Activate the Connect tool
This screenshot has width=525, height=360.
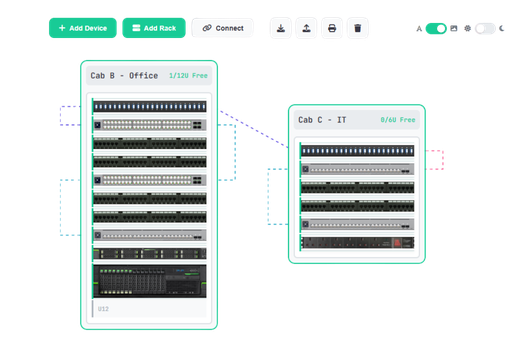pyautogui.click(x=223, y=28)
